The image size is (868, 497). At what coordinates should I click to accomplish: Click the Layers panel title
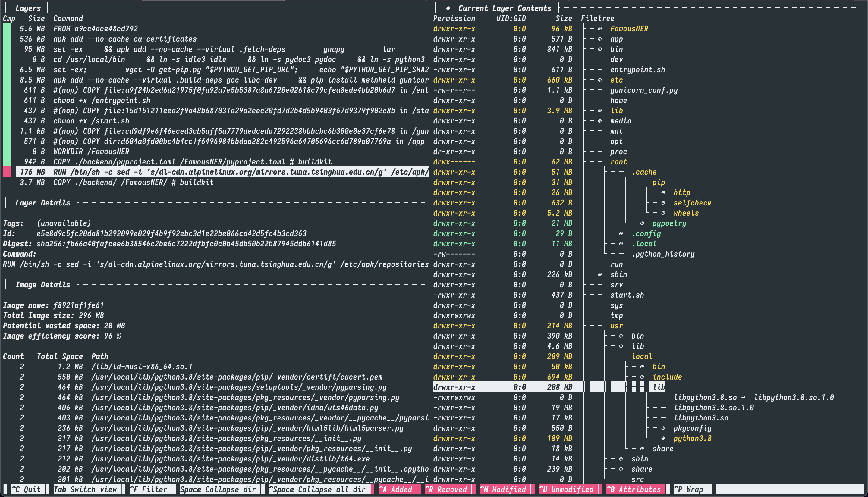coord(28,8)
